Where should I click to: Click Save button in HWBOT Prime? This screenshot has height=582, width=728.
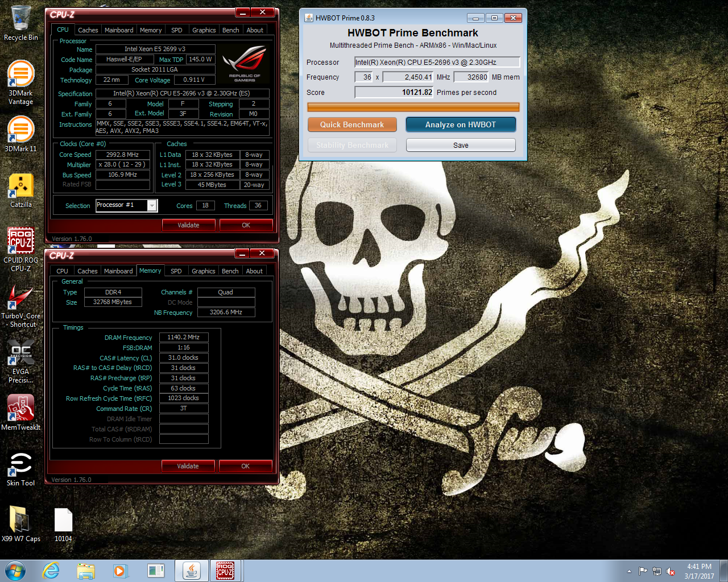pyautogui.click(x=461, y=145)
